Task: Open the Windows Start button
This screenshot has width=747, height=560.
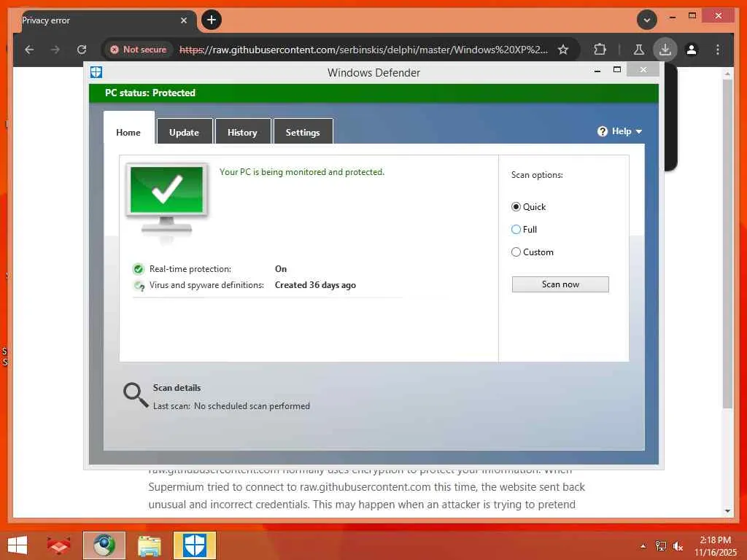Action: 18,545
